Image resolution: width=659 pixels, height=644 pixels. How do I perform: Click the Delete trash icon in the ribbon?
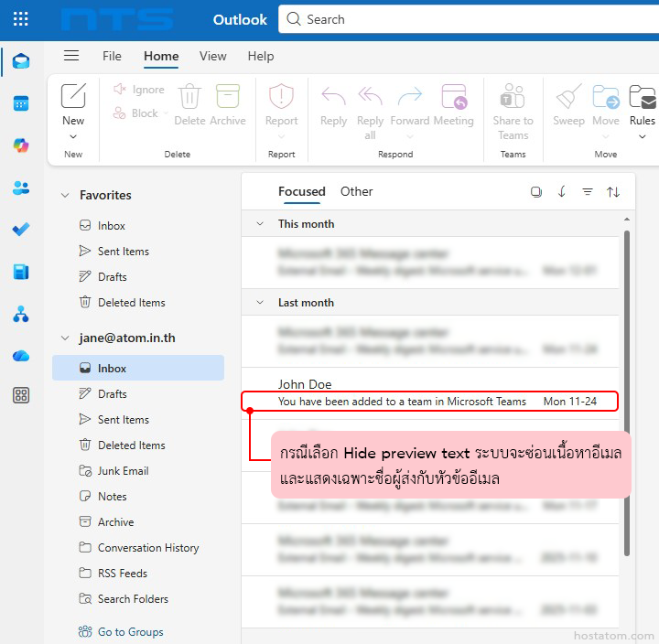[189, 97]
